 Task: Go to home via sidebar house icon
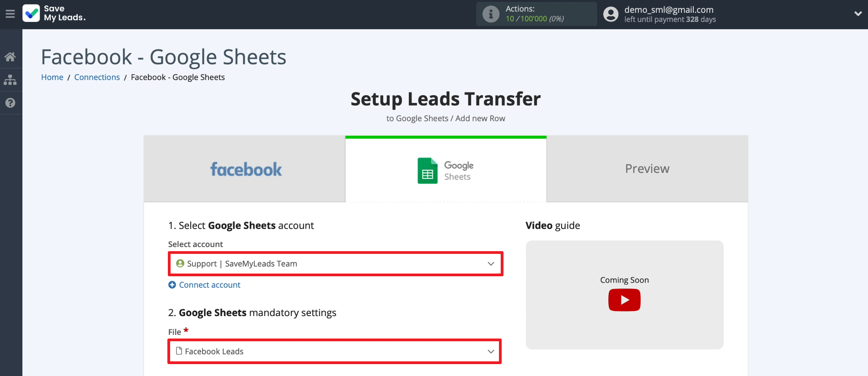(x=10, y=57)
